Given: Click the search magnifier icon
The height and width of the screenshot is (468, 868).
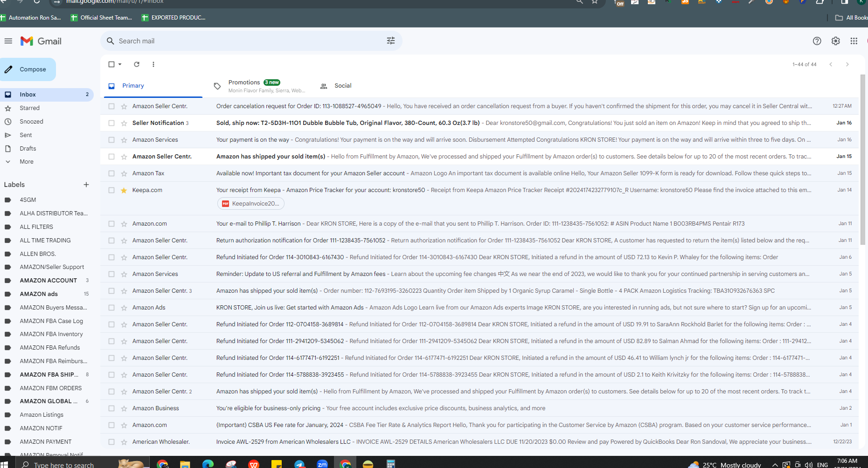Looking at the screenshot, I should click(111, 41).
